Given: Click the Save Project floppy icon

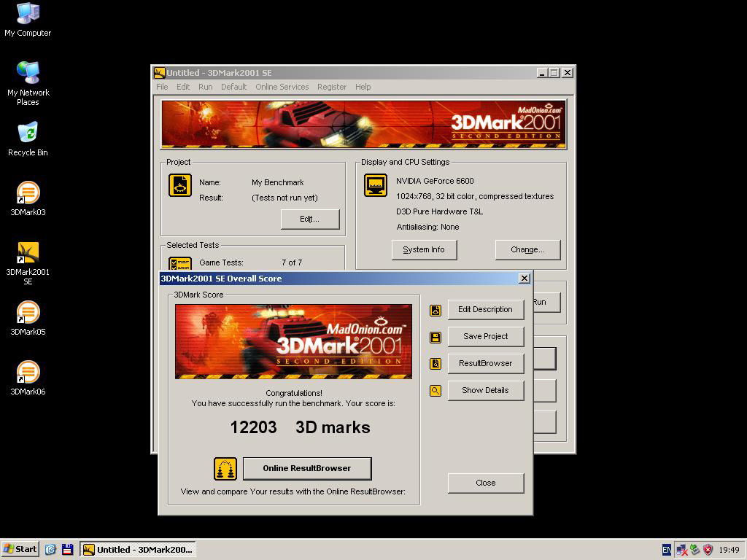Looking at the screenshot, I should tap(436, 338).
